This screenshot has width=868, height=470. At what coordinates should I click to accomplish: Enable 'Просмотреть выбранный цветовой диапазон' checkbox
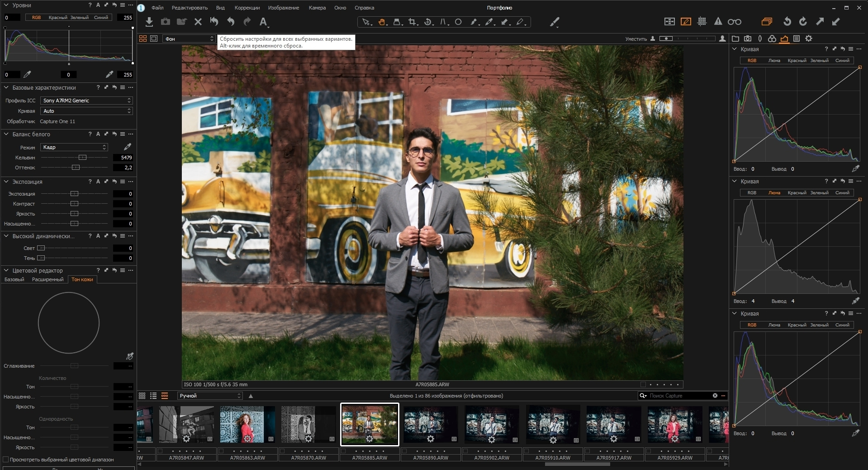point(6,460)
